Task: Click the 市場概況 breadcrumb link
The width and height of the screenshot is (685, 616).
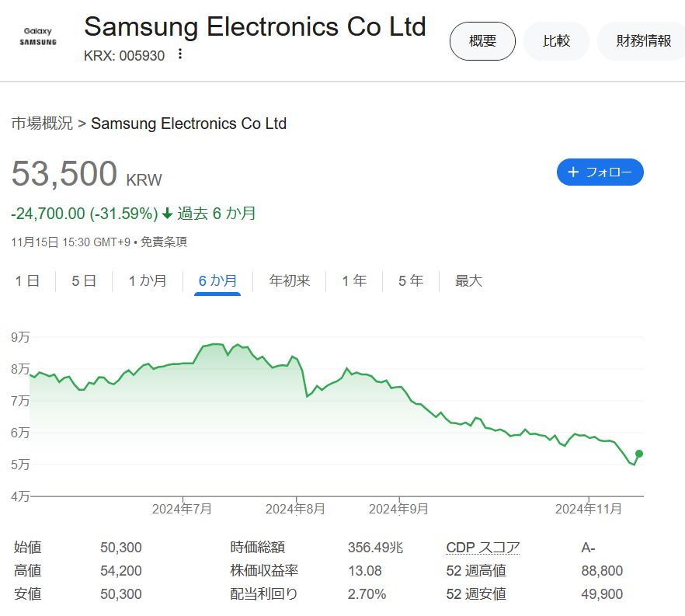Action: tap(42, 124)
